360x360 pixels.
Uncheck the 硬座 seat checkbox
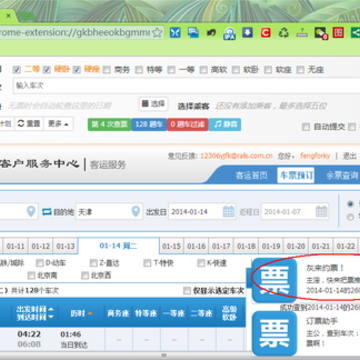pos(77,70)
